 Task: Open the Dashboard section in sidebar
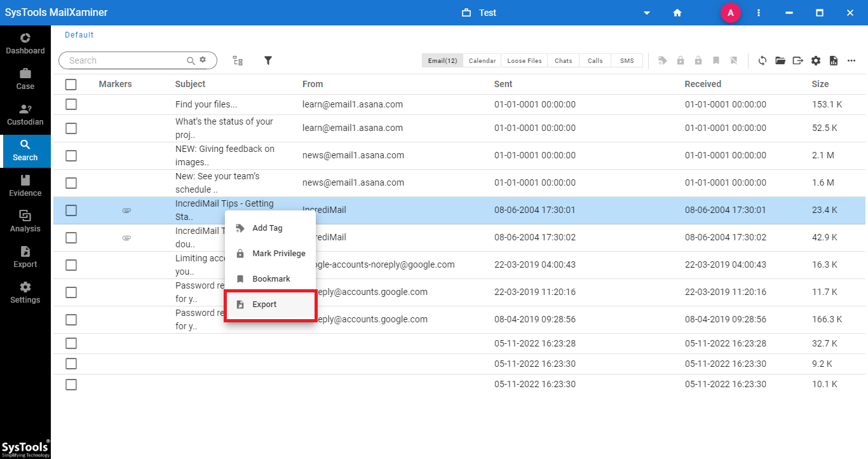tap(25, 43)
